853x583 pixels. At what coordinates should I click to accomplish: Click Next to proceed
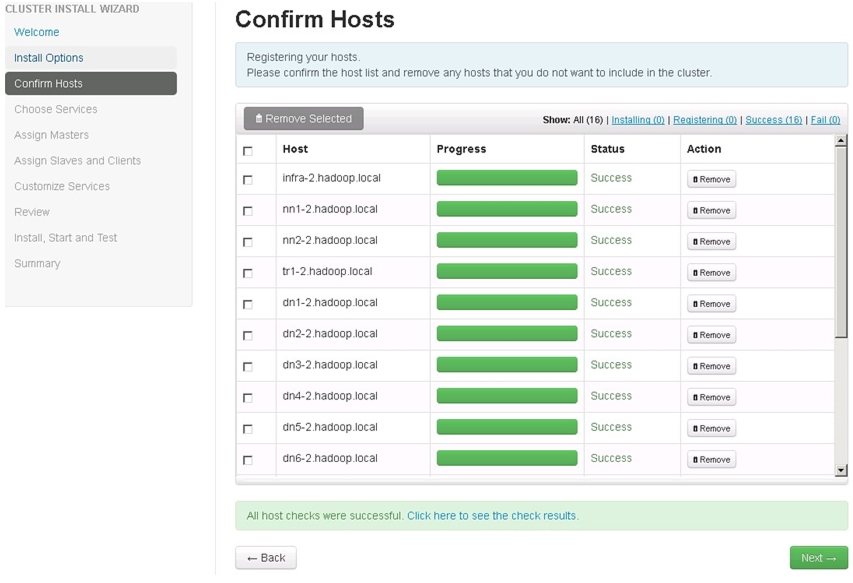point(819,558)
